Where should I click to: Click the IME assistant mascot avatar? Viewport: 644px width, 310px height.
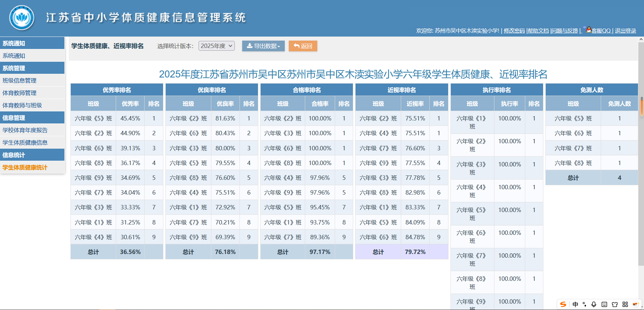coord(635,304)
